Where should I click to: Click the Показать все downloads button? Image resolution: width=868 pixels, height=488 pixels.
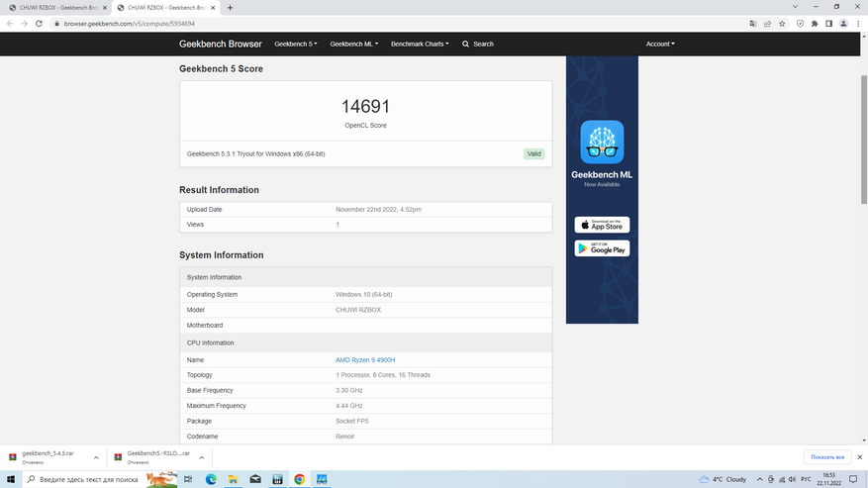coord(827,457)
